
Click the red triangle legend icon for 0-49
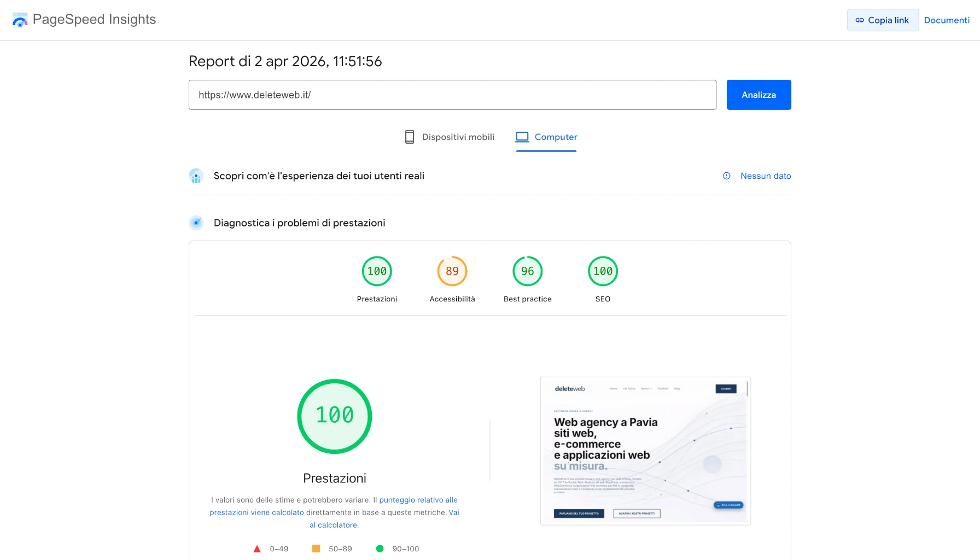[x=257, y=548]
